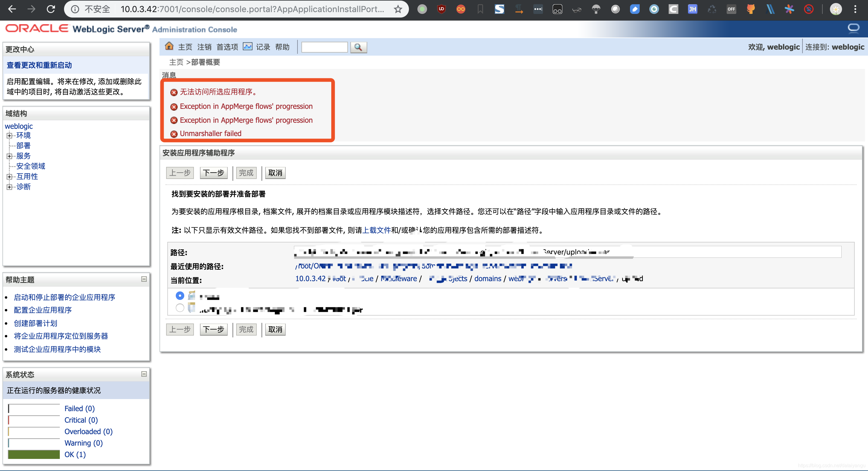Click 注销 to log out
This screenshot has height=471, width=868.
click(204, 47)
